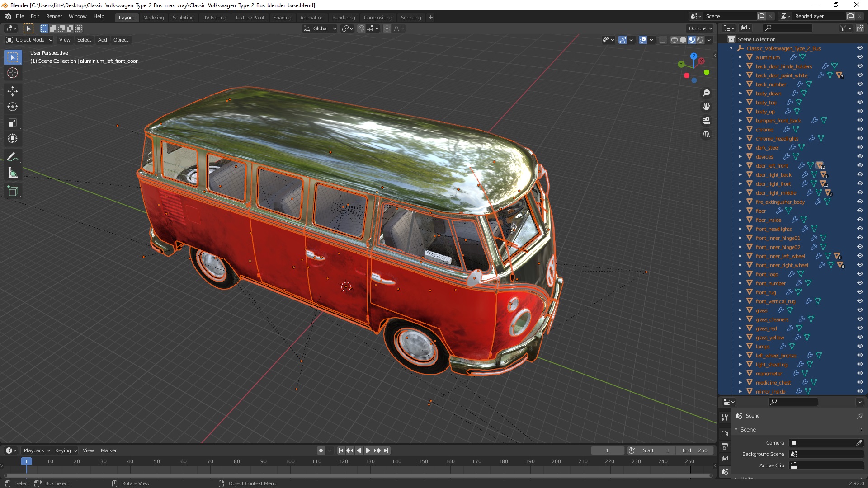Jump to the last frame
This screenshot has height=488, width=868.
click(386, 450)
